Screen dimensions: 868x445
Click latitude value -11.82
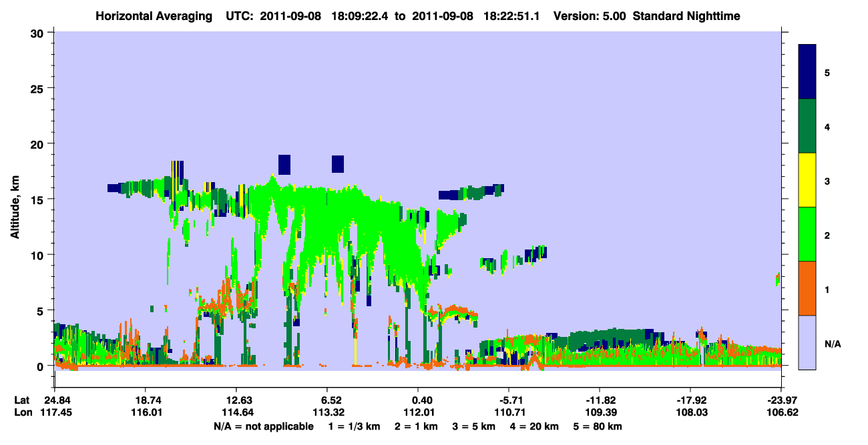pyautogui.click(x=600, y=400)
